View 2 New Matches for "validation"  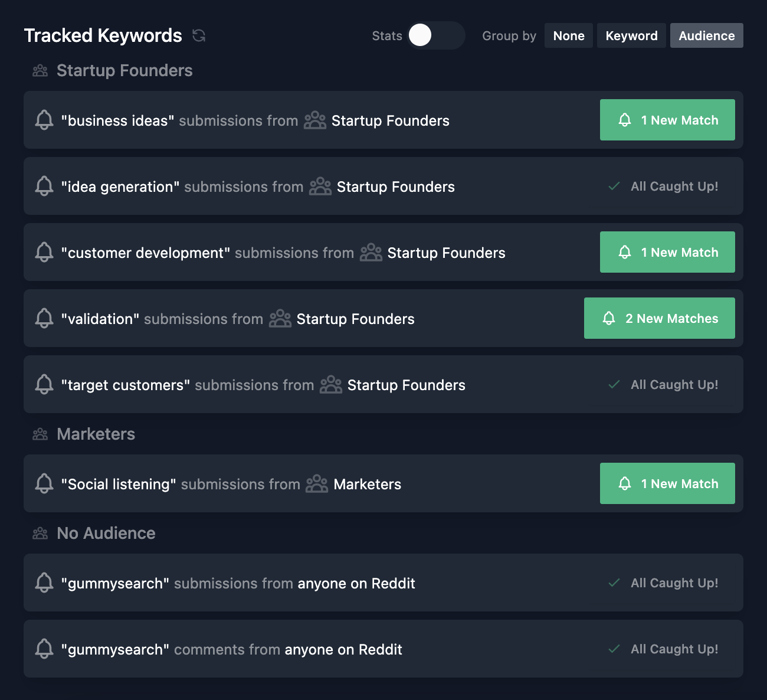click(659, 318)
